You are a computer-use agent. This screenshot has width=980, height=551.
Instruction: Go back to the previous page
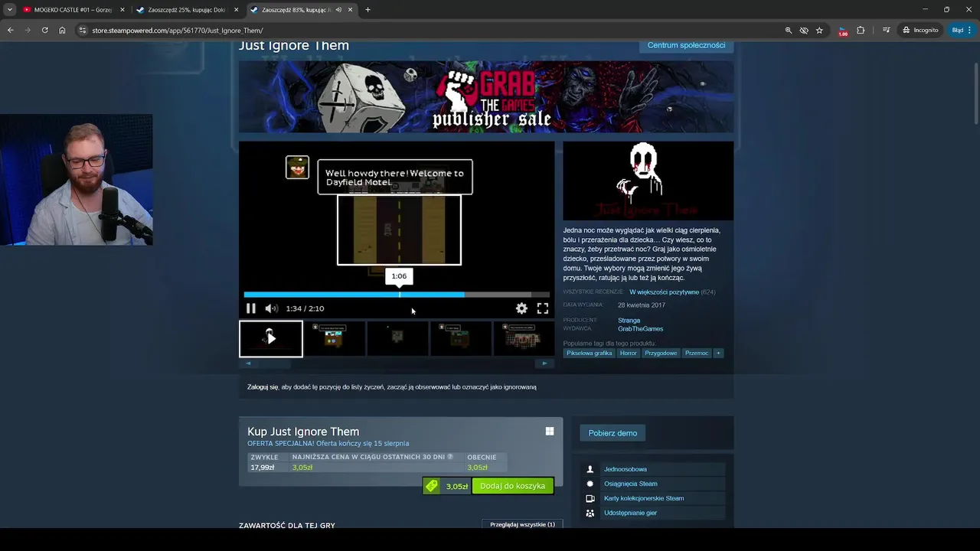[10, 30]
